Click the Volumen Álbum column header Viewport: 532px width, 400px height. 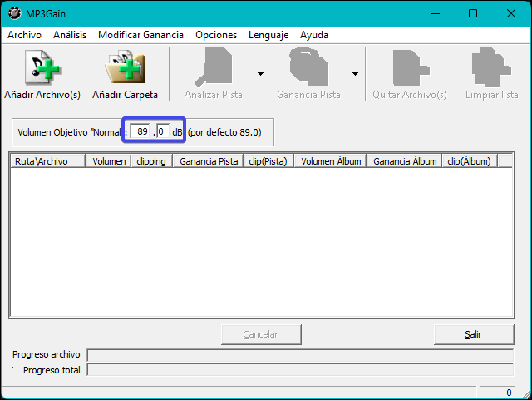(x=331, y=161)
